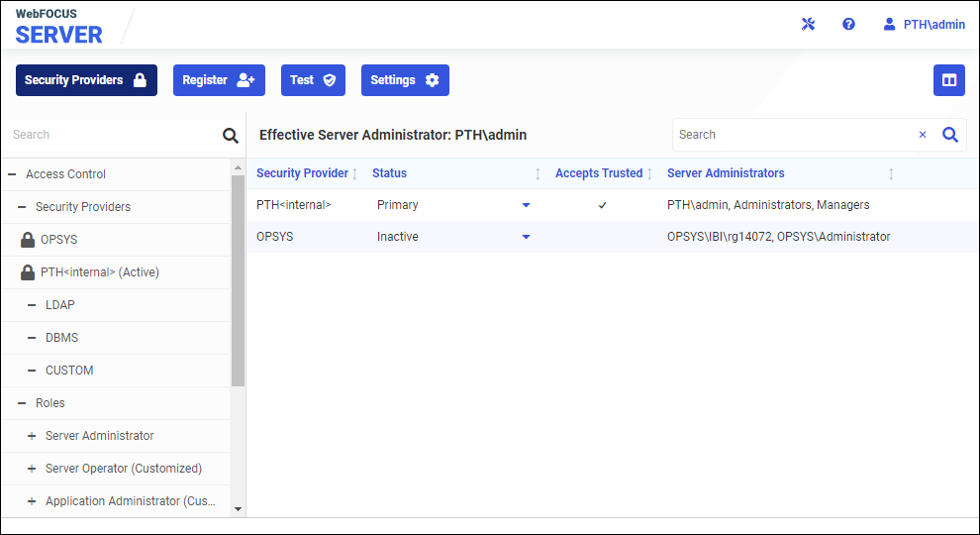The height and width of the screenshot is (535, 980).
Task: Click the left panel search magnifier icon
Action: pos(231,135)
